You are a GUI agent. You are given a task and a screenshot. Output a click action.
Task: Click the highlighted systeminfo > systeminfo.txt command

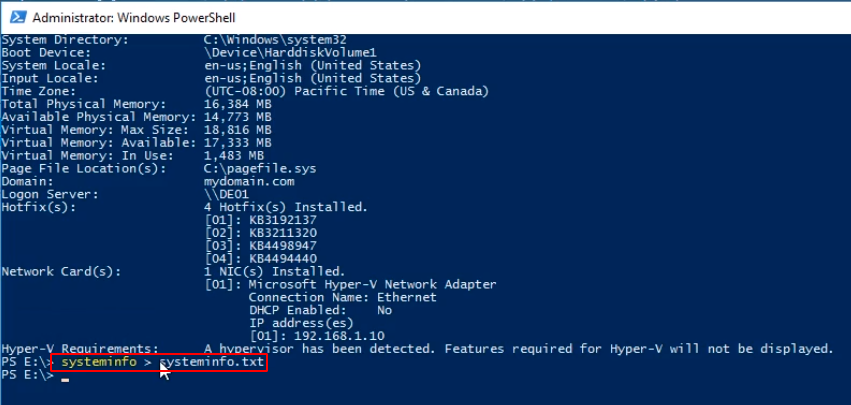coord(163,362)
